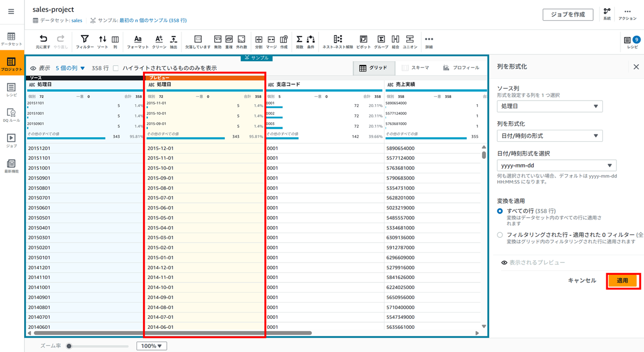Go to What's New (最新機能) in sidebar

point(12,166)
